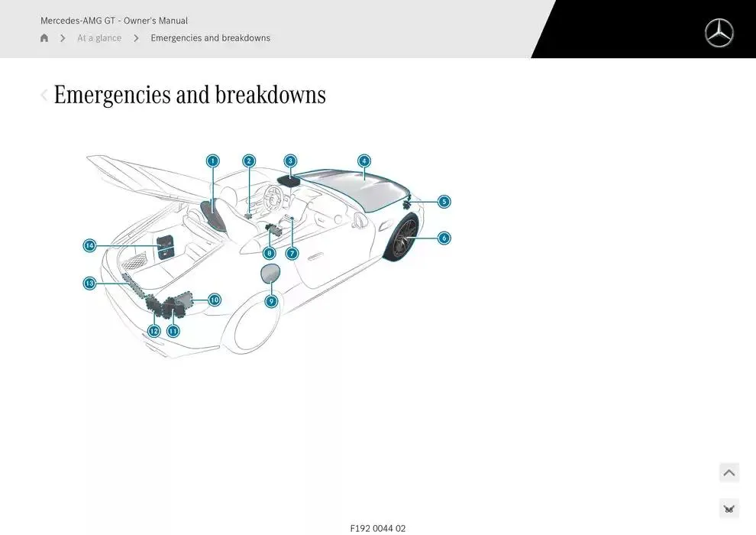
Task: Select callout number 1 on the car diagram
Action: tap(212, 160)
